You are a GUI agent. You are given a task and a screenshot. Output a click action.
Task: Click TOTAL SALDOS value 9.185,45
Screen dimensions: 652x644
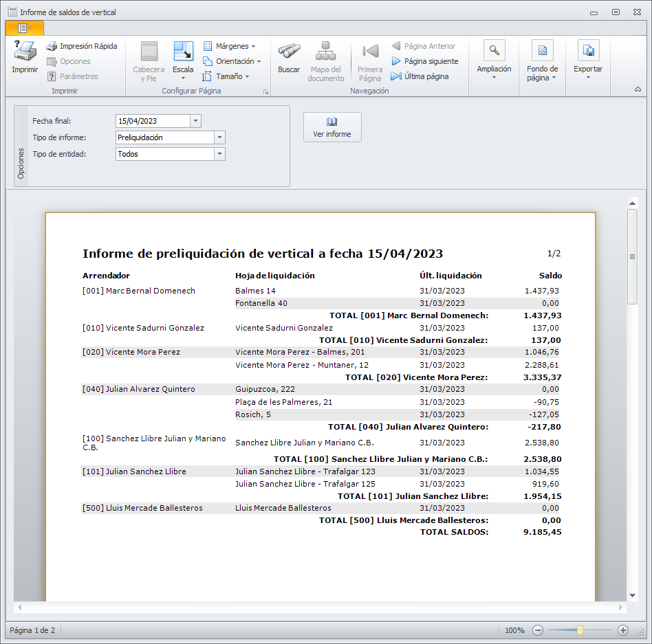(543, 532)
